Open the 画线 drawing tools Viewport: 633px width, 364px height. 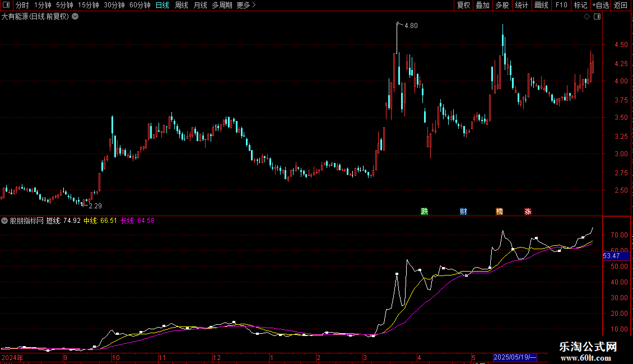click(541, 6)
